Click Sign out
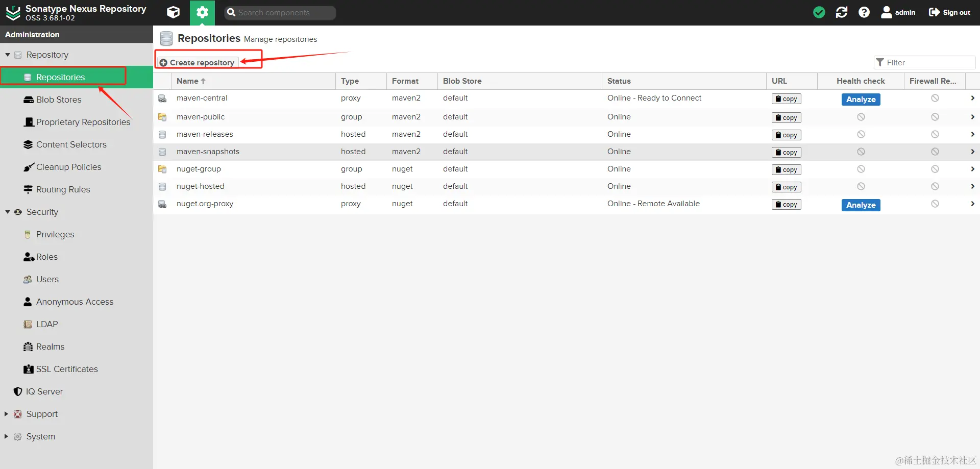 point(949,12)
